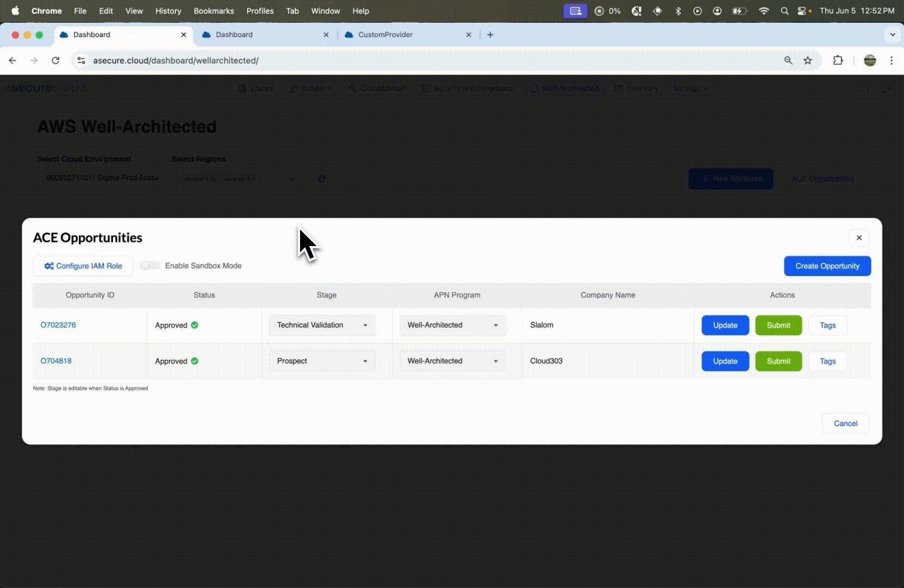Switch to the CustomProvider tab
This screenshot has height=588, width=904.
pyautogui.click(x=386, y=35)
